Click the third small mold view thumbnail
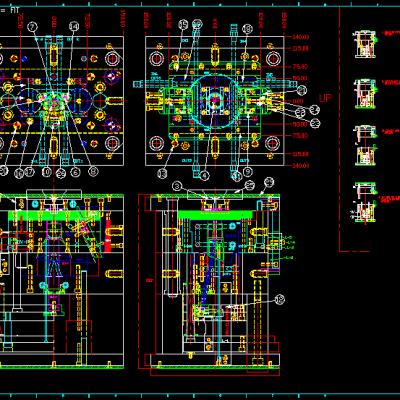 (x=366, y=145)
